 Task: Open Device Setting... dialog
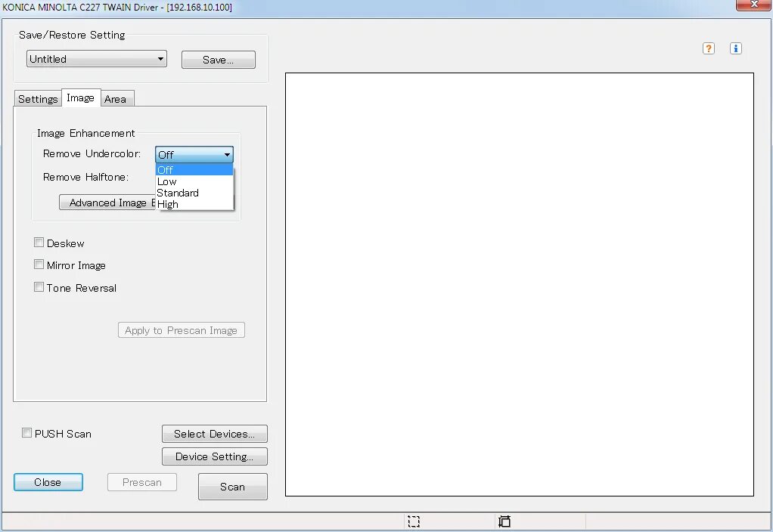pos(215,456)
